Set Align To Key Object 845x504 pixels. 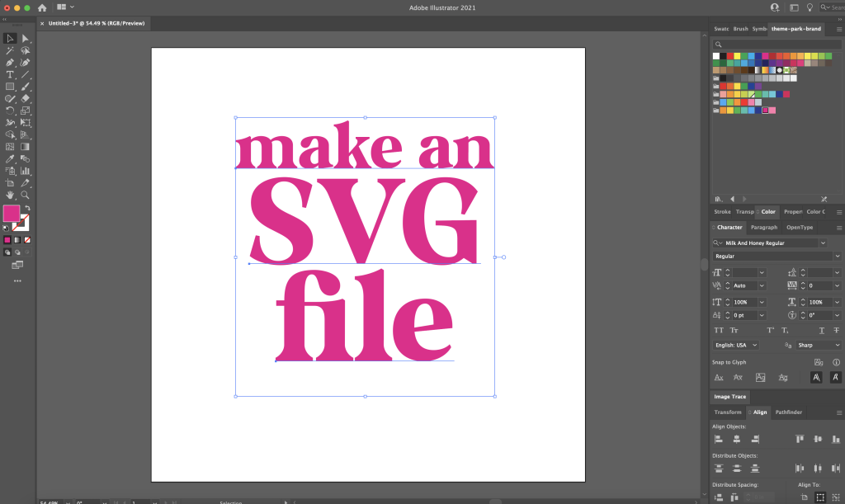tap(836, 497)
